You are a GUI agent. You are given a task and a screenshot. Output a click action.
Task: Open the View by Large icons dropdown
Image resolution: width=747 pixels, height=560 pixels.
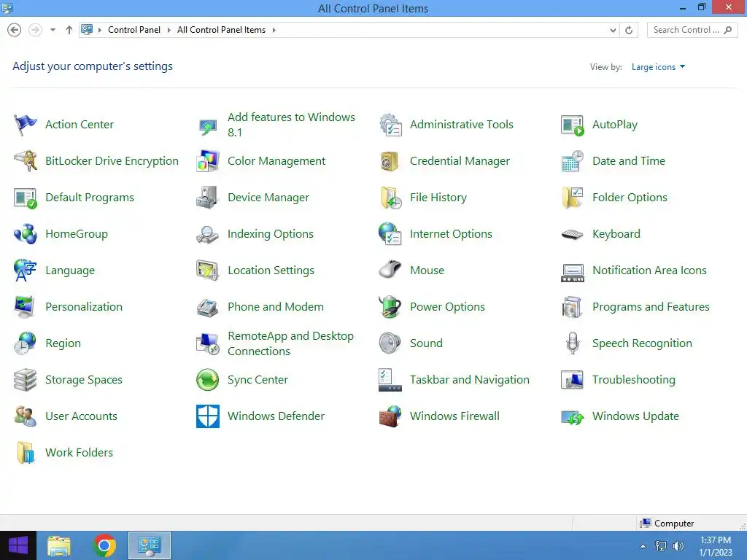coord(659,66)
